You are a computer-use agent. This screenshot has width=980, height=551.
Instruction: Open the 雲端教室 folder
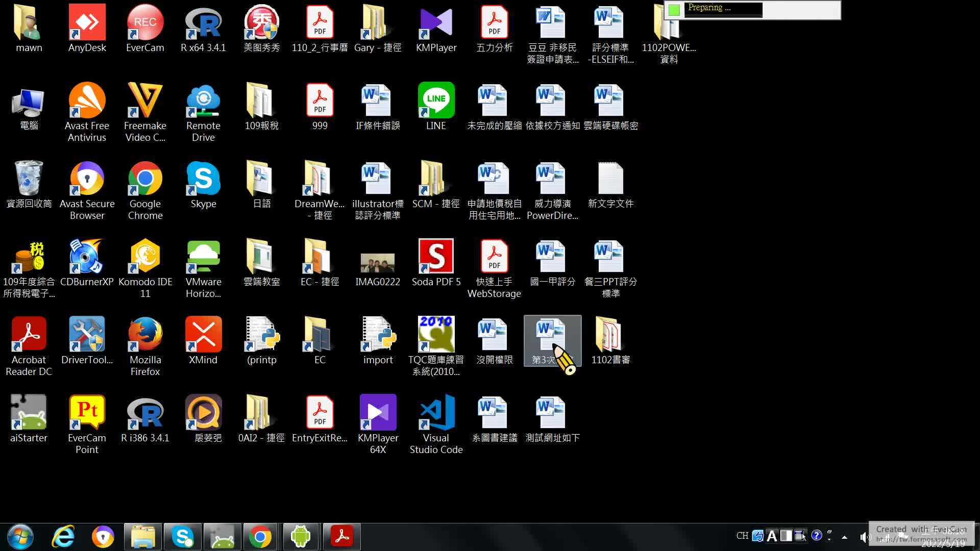click(261, 263)
